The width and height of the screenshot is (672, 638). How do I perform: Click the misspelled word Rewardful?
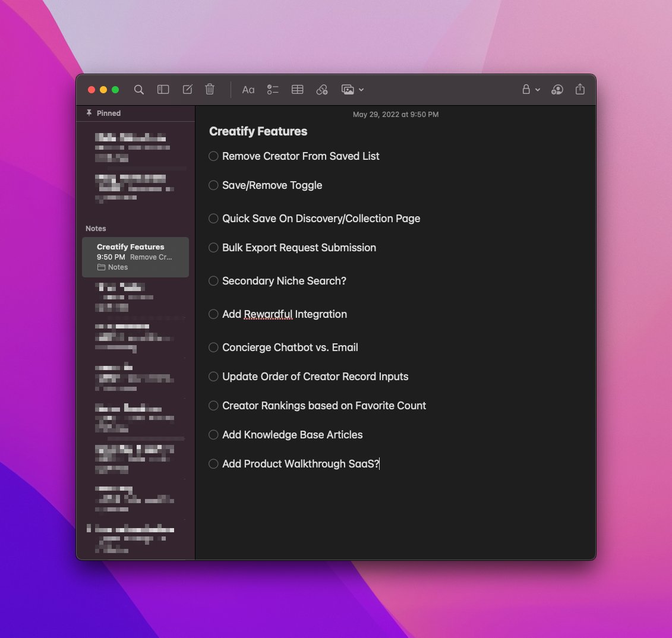(x=269, y=314)
